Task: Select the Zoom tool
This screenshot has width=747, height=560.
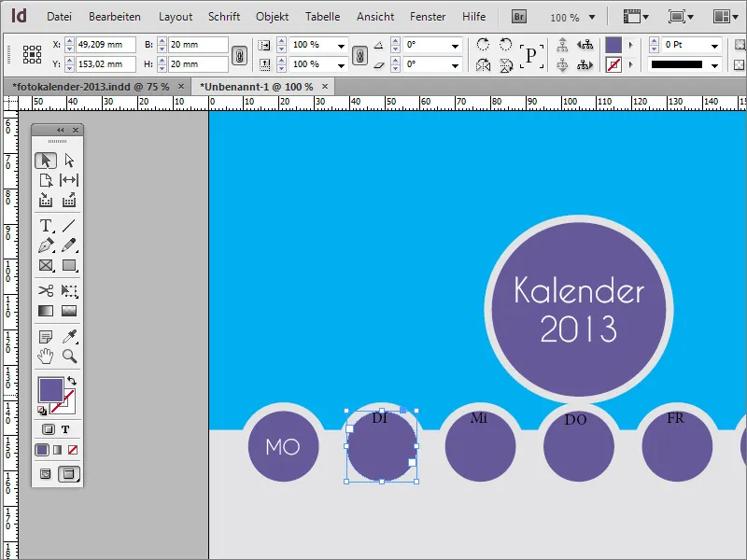Action: click(69, 356)
